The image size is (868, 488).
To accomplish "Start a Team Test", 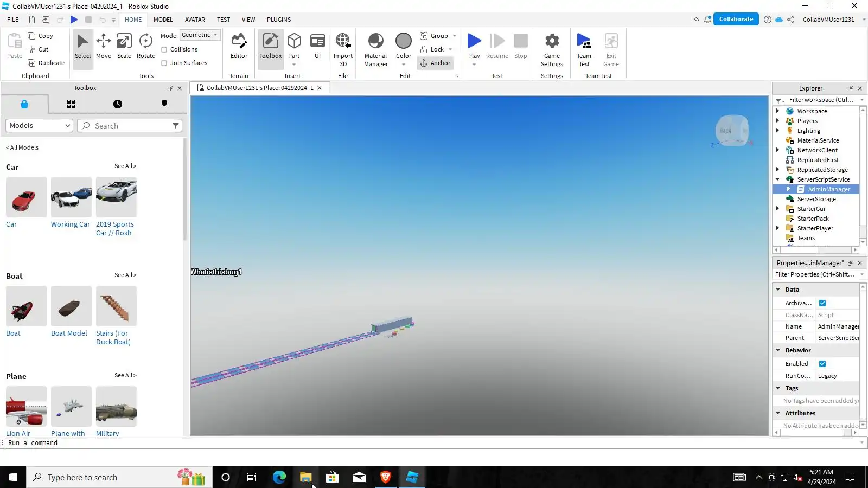I will pyautogui.click(x=584, y=50).
